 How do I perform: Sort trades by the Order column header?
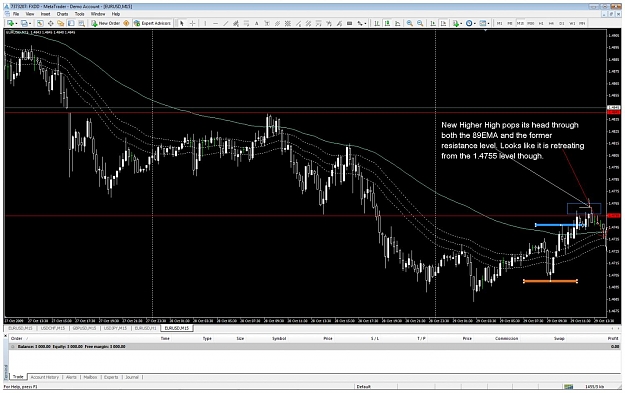17,338
